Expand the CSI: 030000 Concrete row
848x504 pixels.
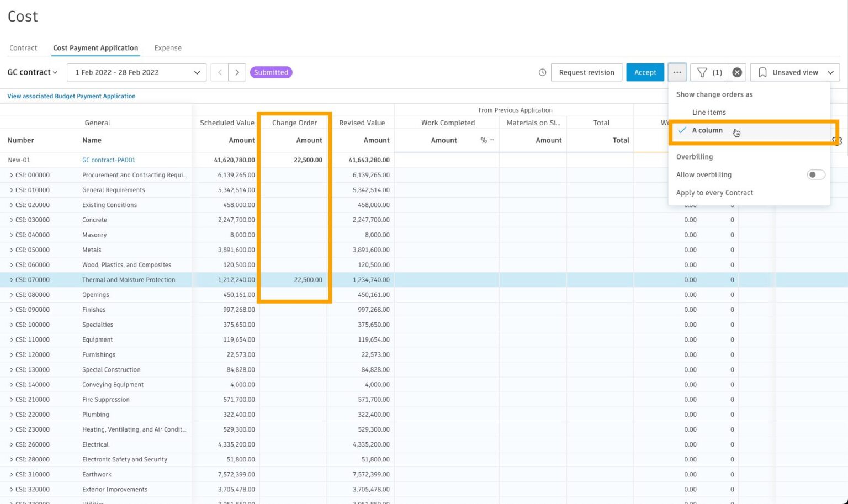[x=11, y=220]
